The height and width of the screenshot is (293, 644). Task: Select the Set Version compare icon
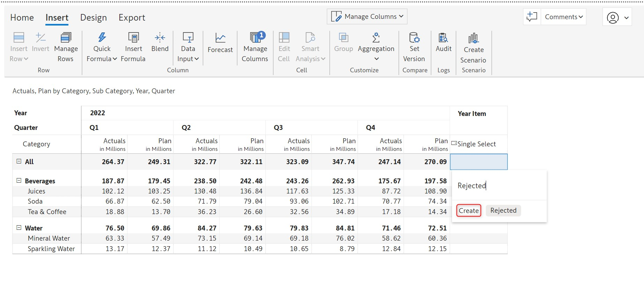click(x=414, y=38)
